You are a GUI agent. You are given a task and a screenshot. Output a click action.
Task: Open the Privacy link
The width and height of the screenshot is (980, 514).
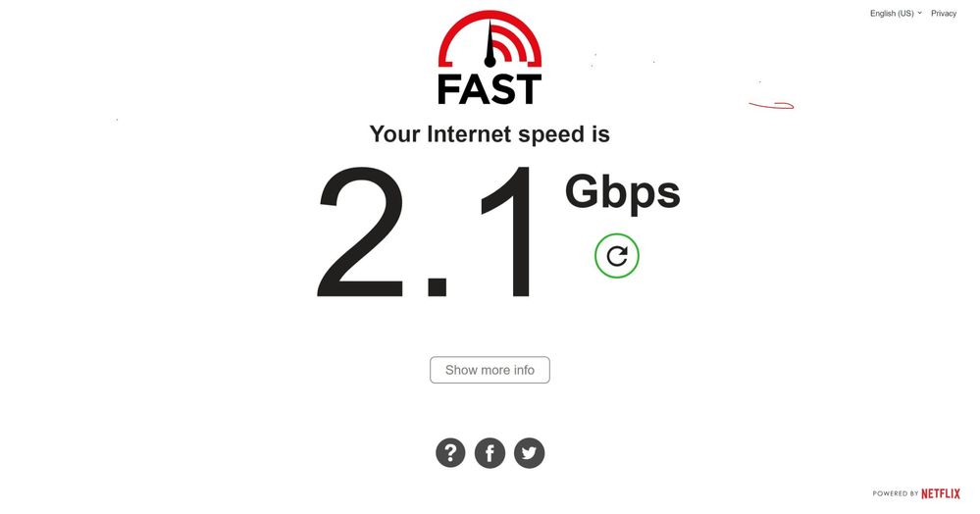click(944, 13)
